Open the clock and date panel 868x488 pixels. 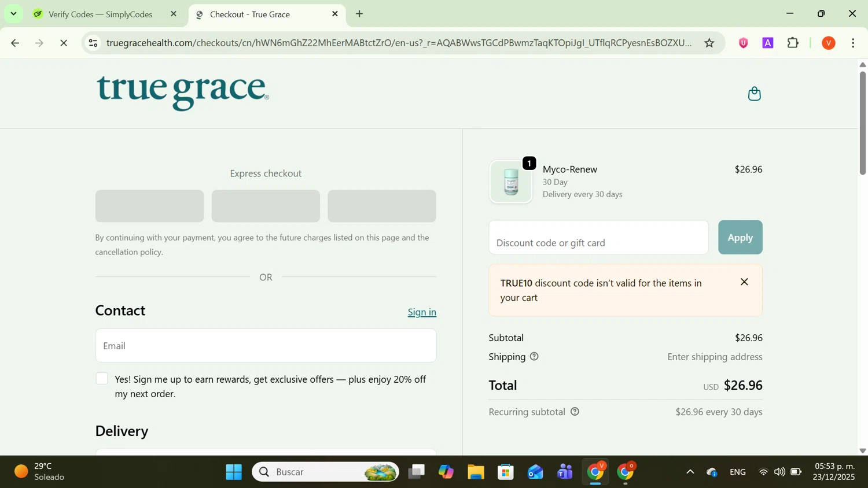(x=834, y=472)
